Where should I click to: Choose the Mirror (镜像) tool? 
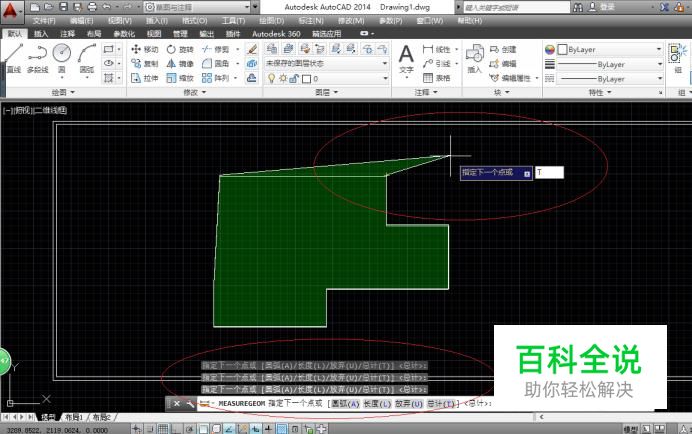pyautogui.click(x=180, y=64)
